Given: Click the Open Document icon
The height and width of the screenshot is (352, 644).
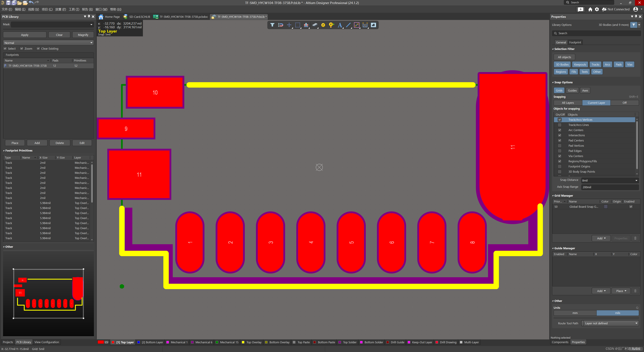Looking at the screenshot, I should 25,3.
